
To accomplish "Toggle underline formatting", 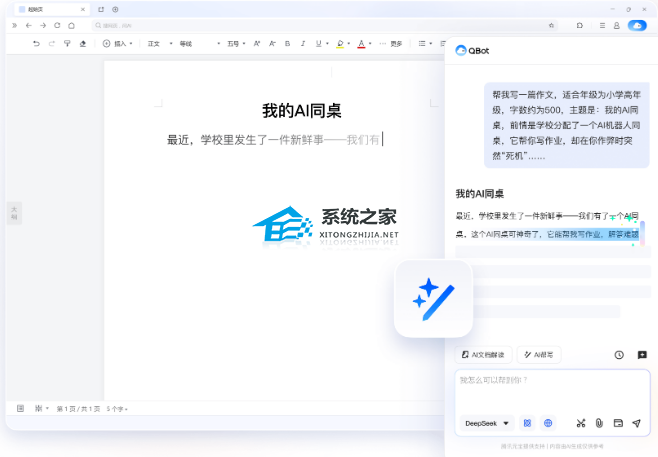I will (x=319, y=43).
